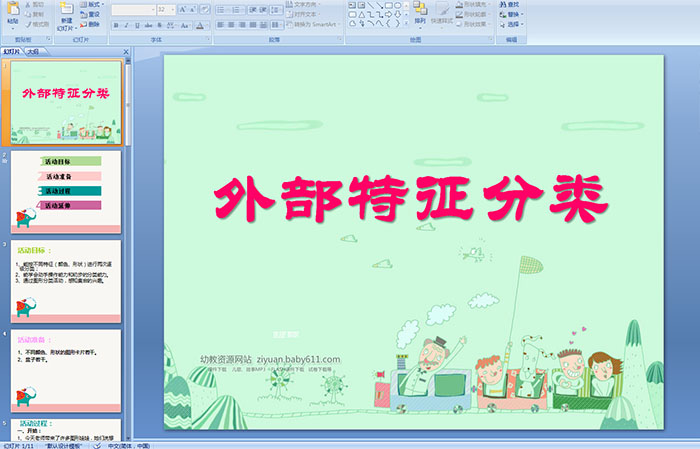Select slide 3 thumbnail 活动目标
The width and height of the screenshot is (700, 449).
click(x=66, y=281)
